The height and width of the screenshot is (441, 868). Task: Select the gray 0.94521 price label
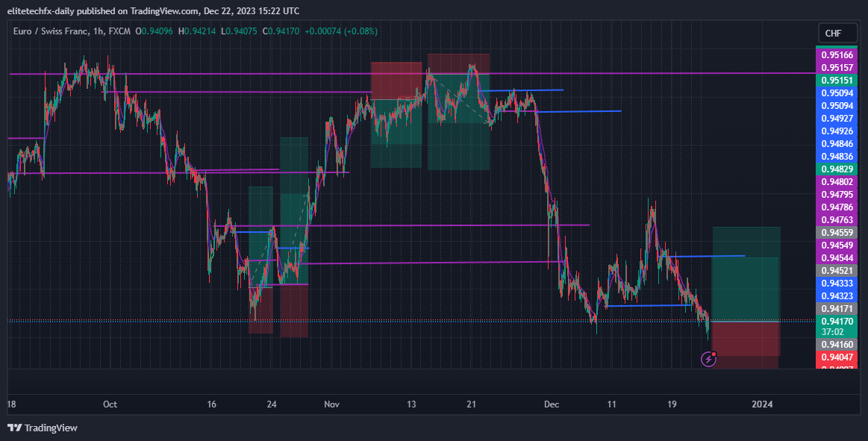tap(837, 271)
